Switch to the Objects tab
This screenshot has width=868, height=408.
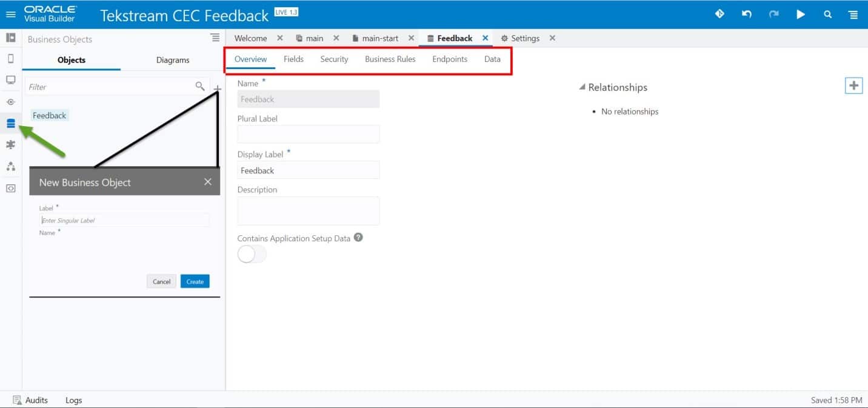72,59
